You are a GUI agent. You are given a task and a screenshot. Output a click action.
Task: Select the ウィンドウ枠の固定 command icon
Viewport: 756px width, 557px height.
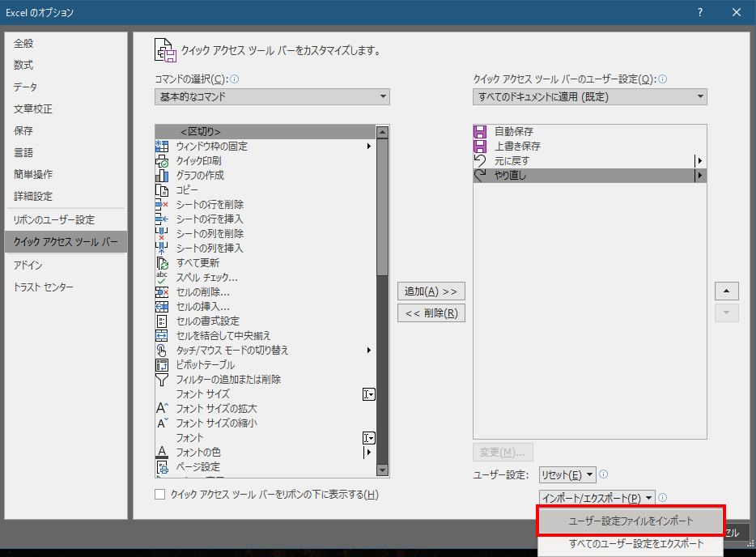162,146
